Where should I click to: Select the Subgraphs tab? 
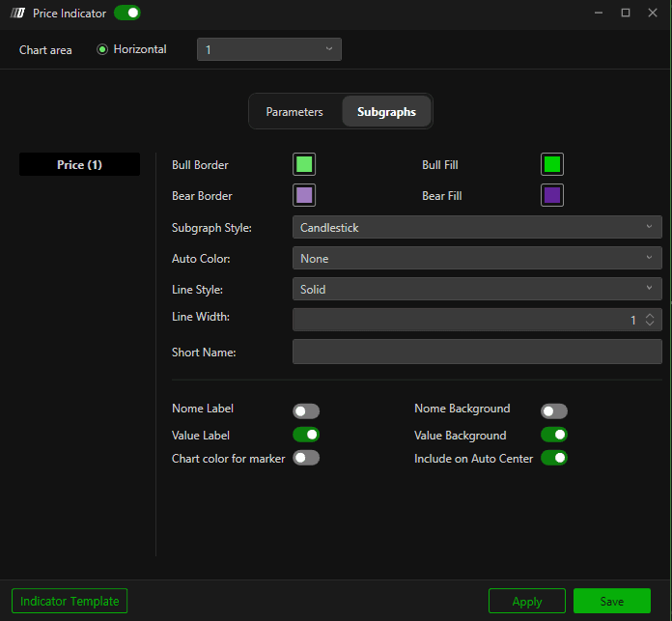pos(386,111)
